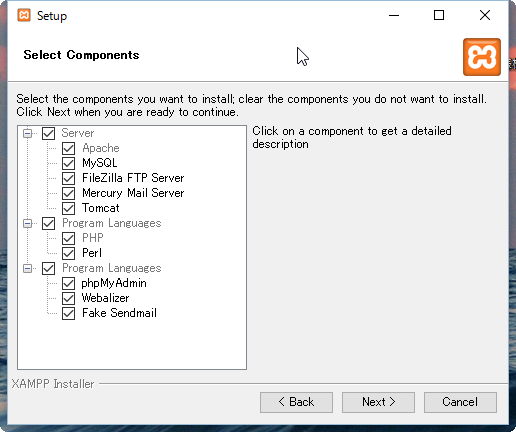
Task: Cancel the XAMPP setup
Action: pyautogui.click(x=460, y=402)
